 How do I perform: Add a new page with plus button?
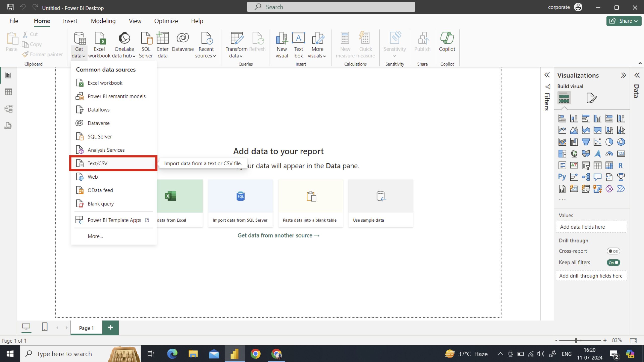click(x=110, y=328)
